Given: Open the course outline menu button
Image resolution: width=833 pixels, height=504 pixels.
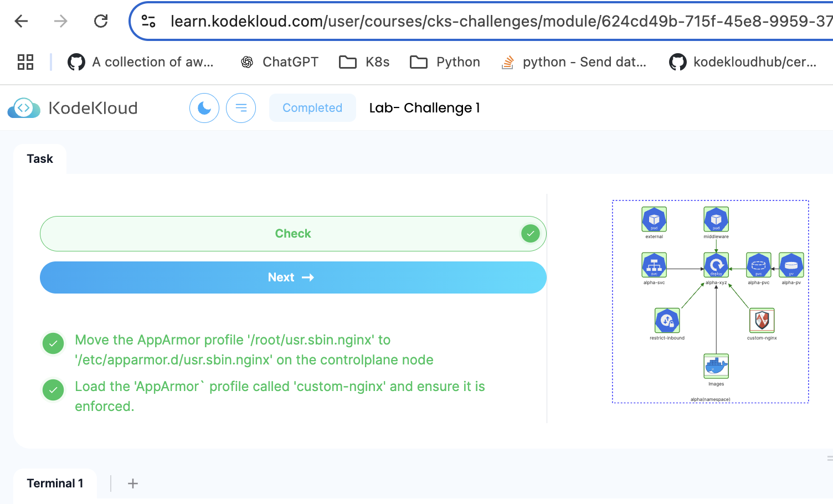Looking at the screenshot, I should (241, 108).
